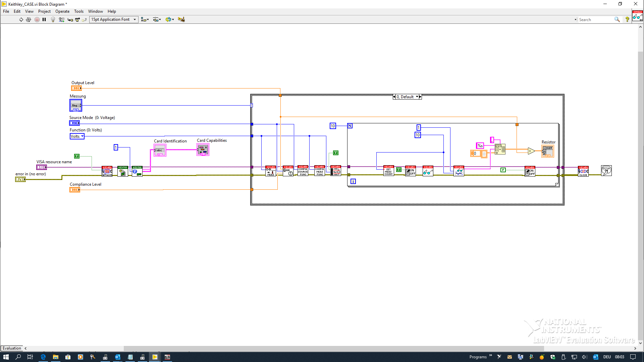Click Abort Execution stop button
This screenshot has height=362, width=644.
(37, 19)
